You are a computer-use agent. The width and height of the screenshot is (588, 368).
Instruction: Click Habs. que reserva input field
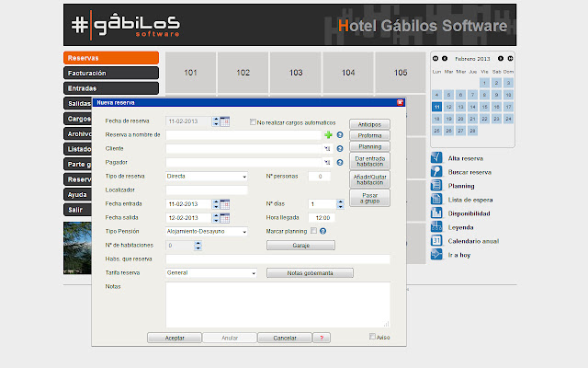pyautogui.click(x=277, y=259)
